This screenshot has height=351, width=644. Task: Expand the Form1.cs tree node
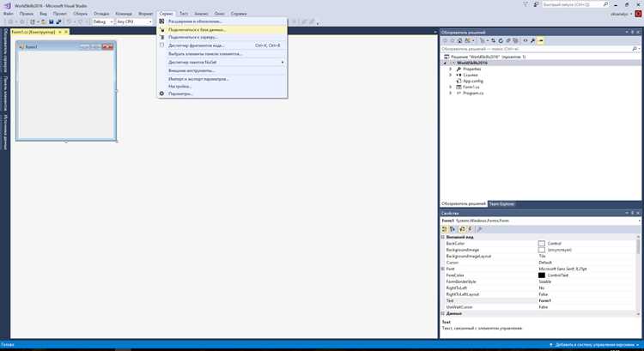pos(451,87)
